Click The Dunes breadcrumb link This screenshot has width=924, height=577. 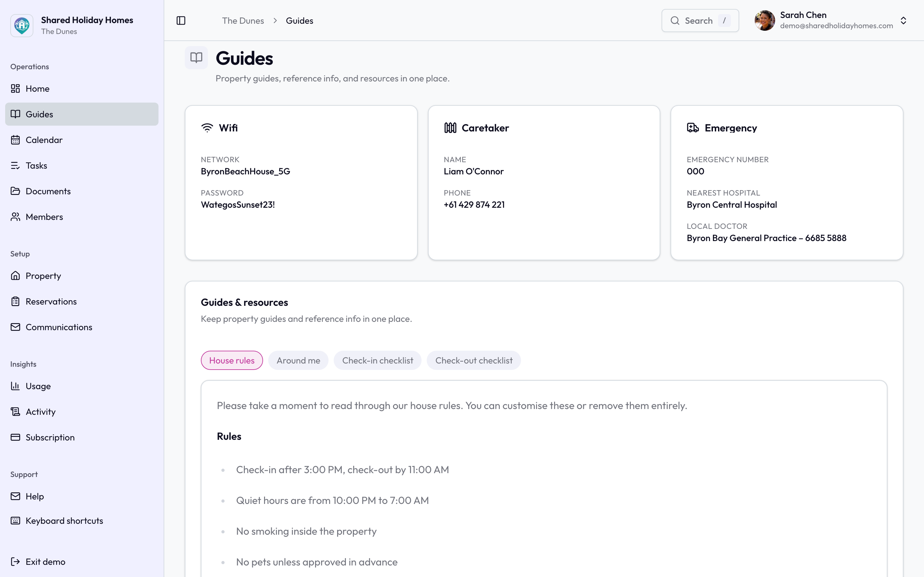pyautogui.click(x=243, y=21)
